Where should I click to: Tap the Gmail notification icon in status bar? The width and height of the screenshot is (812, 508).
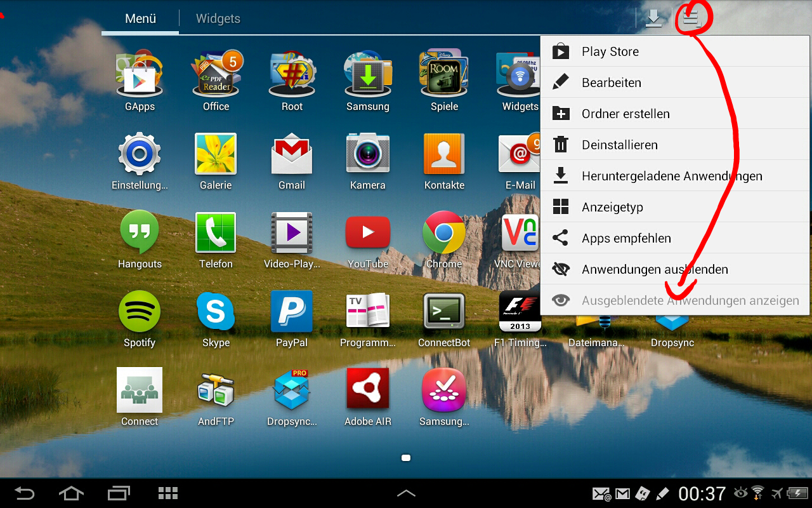click(x=622, y=493)
